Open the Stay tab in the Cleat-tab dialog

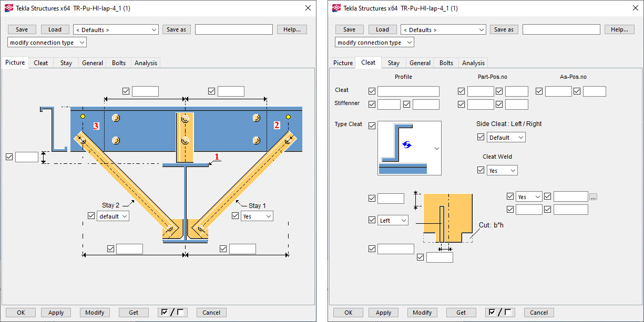coord(394,63)
